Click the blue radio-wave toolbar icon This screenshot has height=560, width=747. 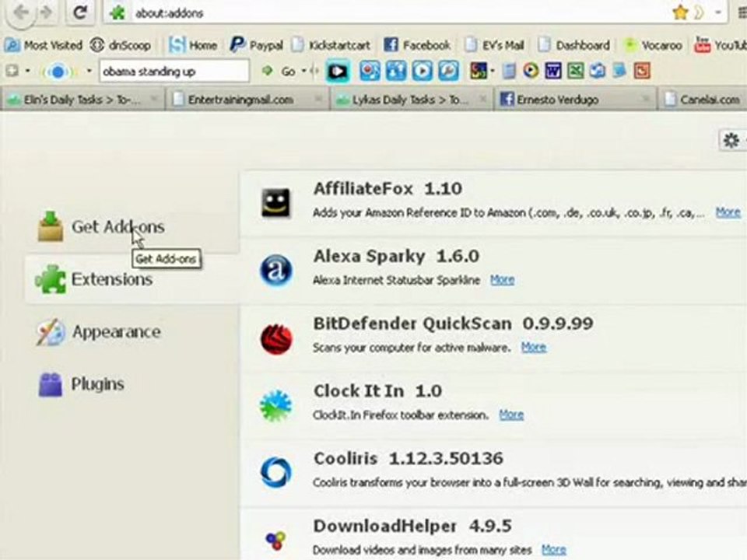[58, 72]
